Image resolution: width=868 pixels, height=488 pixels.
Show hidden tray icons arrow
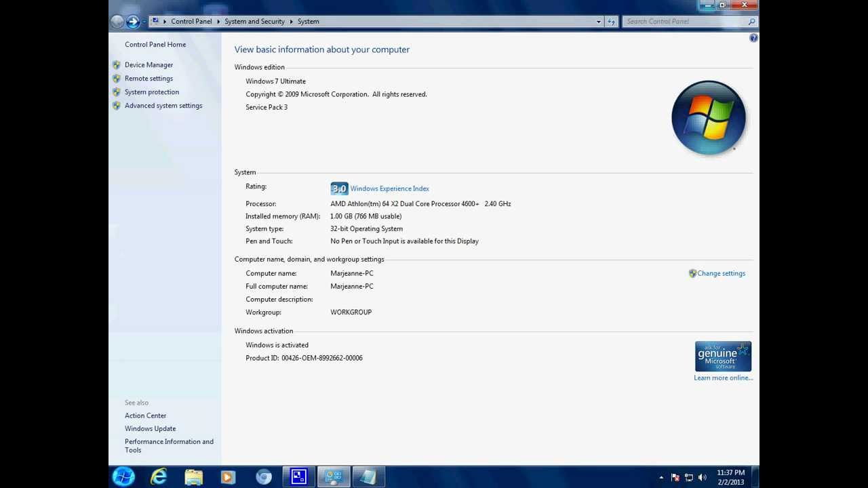[661, 478]
